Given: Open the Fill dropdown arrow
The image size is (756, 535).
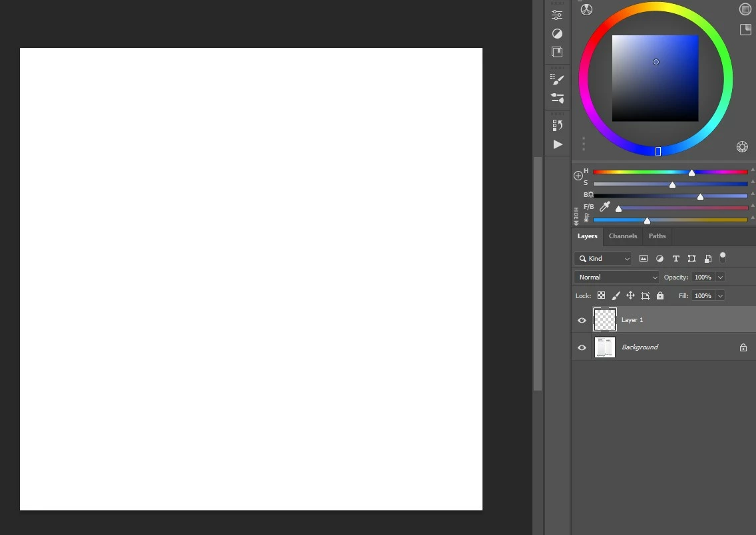Looking at the screenshot, I should 720,296.
